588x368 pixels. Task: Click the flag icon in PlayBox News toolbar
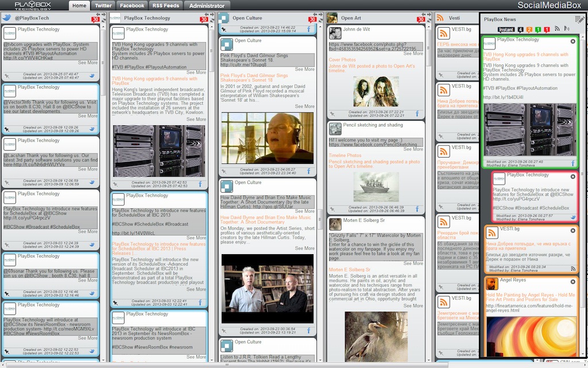click(x=567, y=29)
